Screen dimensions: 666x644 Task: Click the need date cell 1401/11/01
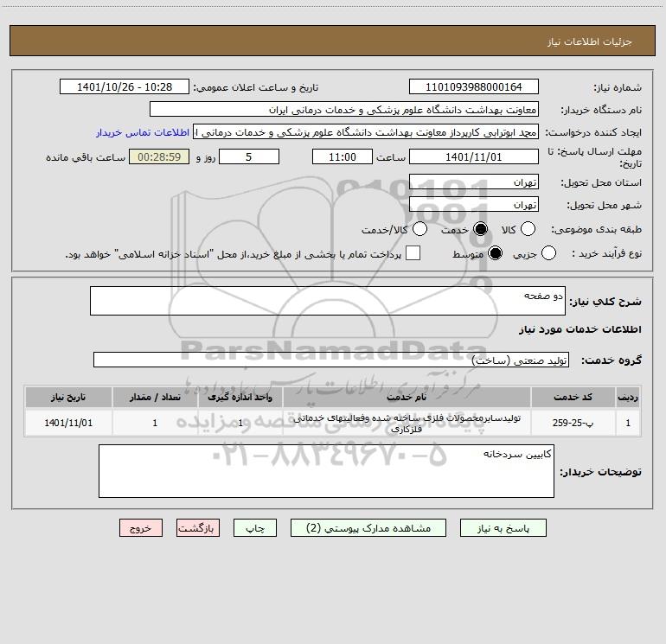click(x=68, y=423)
